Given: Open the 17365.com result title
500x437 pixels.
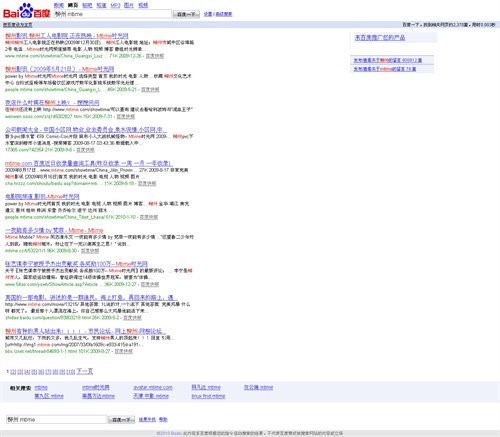Looking at the screenshot, I should pos(86,129).
